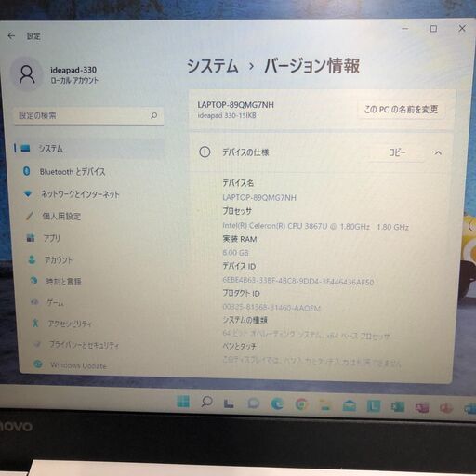Viewport: 476px width, 476px height.
Task: Click the ideapad 330-15IKB model text
Action: [x=227, y=115]
